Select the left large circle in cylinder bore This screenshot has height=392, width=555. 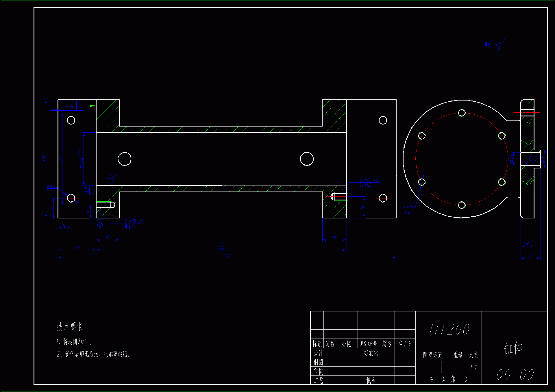(125, 159)
